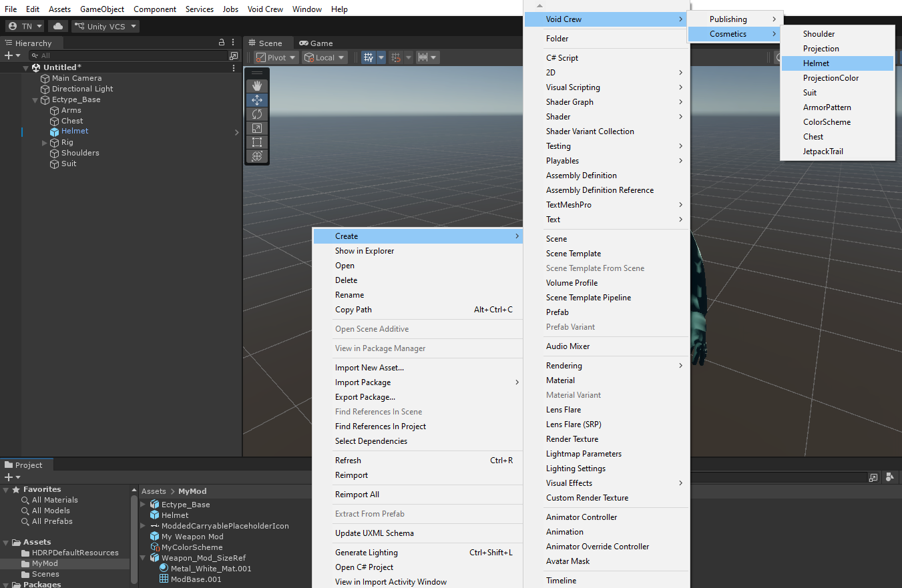The width and height of the screenshot is (902, 588).
Task: Toggle the Hierarchy panel lock
Action: [222, 43]
